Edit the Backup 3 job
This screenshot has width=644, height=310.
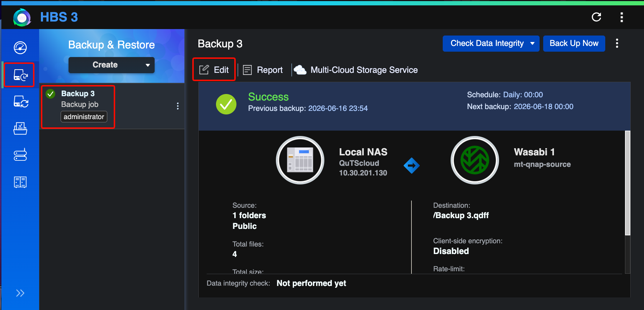pos(214,70)
